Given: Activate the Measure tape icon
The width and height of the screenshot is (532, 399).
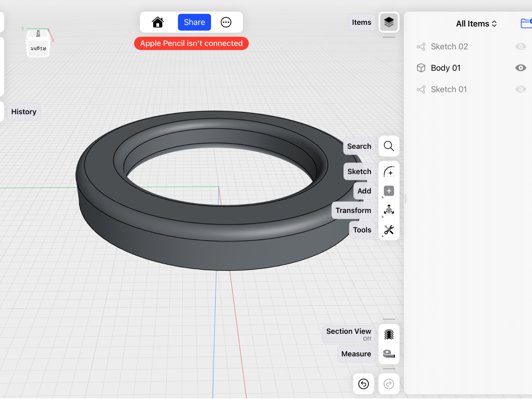Looking at the screenshot, I should [389, 354].
